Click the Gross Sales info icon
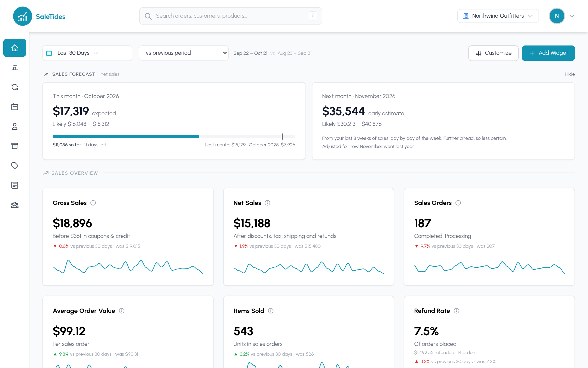 click(93, 203)
